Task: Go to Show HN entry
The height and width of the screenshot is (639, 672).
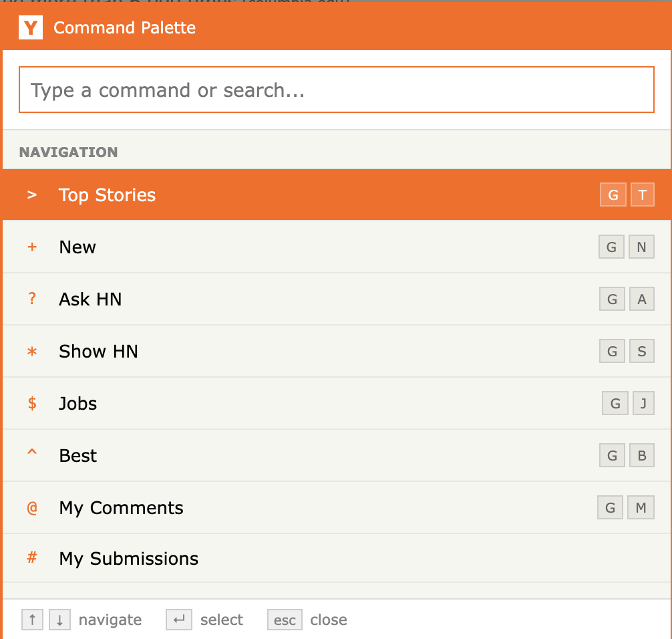Action: tap(337, 351)
